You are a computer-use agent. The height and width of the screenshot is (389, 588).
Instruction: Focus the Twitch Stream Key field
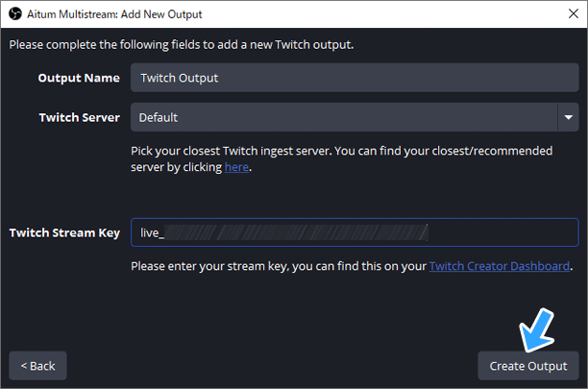click(355, 232)
